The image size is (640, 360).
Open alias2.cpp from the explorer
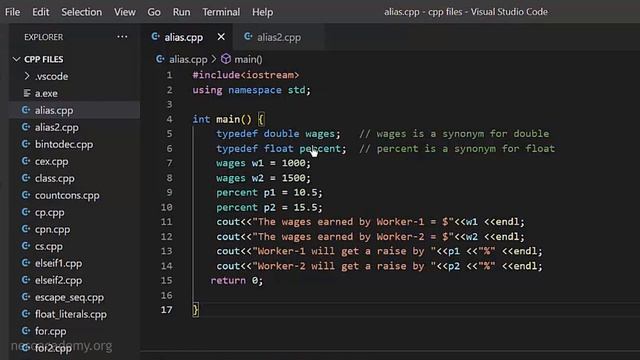[x=57, y=127]
